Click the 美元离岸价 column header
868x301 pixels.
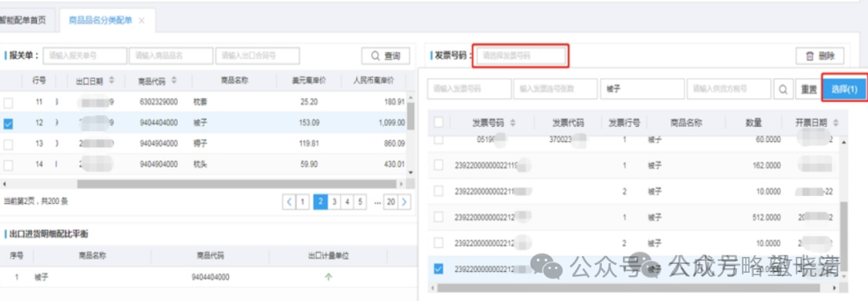click(309, 81)
